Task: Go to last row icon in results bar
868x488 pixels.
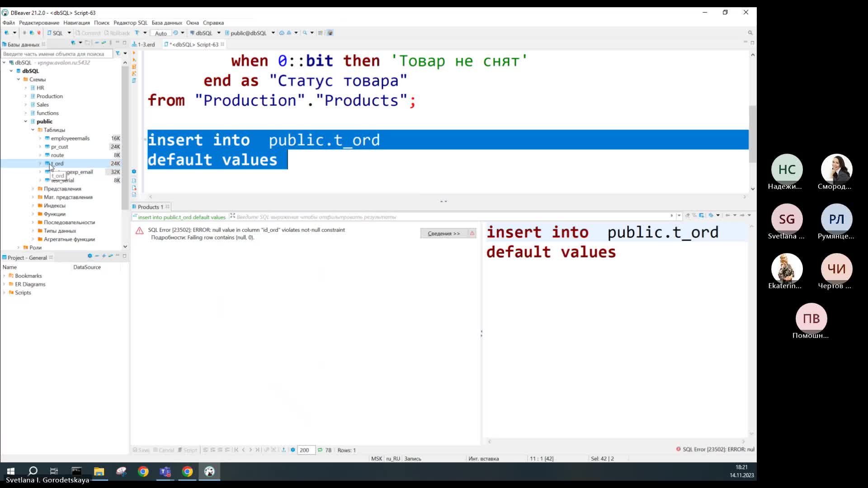Action: (257, 450)
